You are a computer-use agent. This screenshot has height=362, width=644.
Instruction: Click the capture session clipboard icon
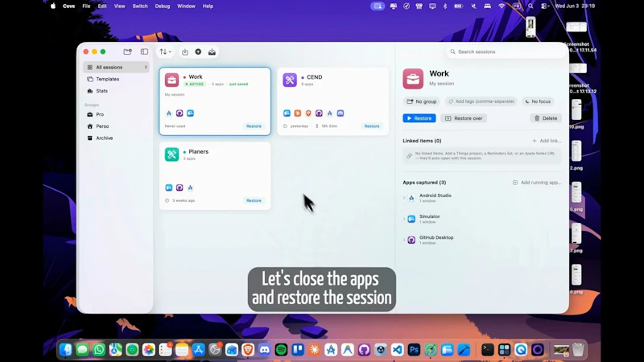click(185, 51)
